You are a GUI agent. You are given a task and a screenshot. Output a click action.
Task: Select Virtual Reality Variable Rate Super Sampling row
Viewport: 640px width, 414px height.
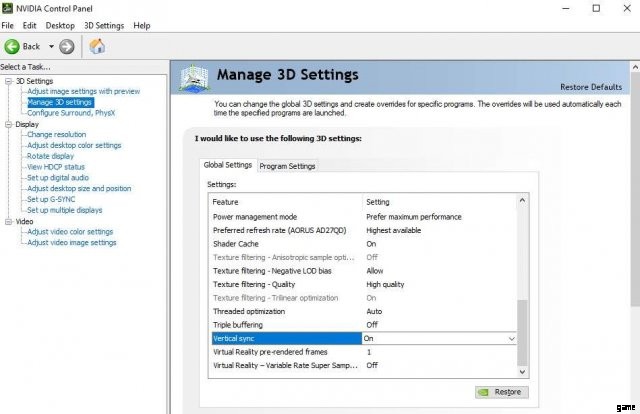point(362,365)
